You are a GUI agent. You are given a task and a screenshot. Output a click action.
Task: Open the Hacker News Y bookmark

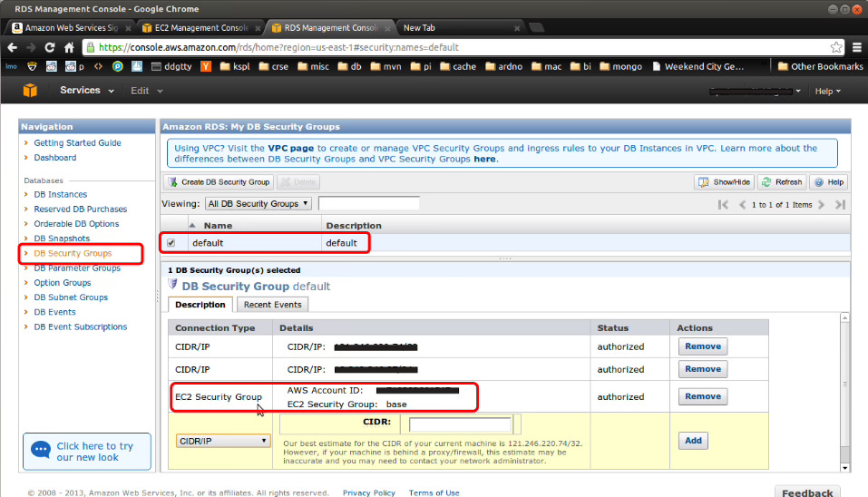[206, 66]
